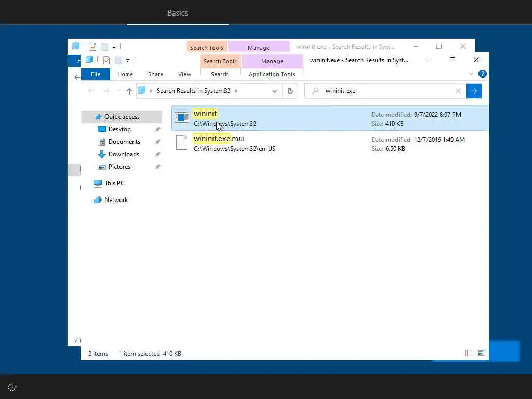Viewport: 532px width, 399px height.
Task: Select Quick access in navigation pane
Action: pos(122,117)
